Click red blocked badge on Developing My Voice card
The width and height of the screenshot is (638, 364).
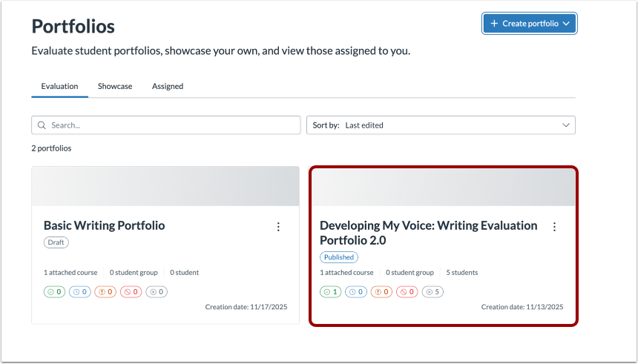pyautogui.click(x=407, y=291)
